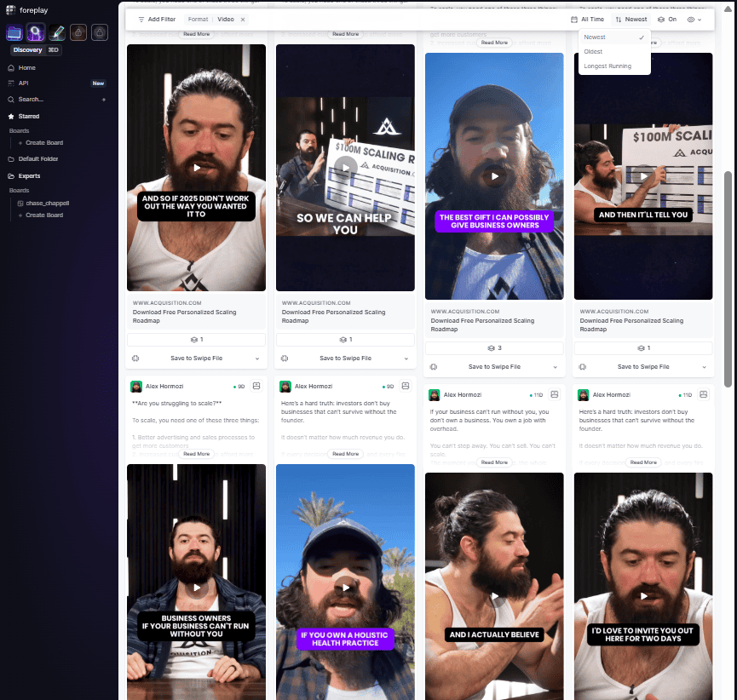Click the brand save icon on 9D card

point(256,386)
